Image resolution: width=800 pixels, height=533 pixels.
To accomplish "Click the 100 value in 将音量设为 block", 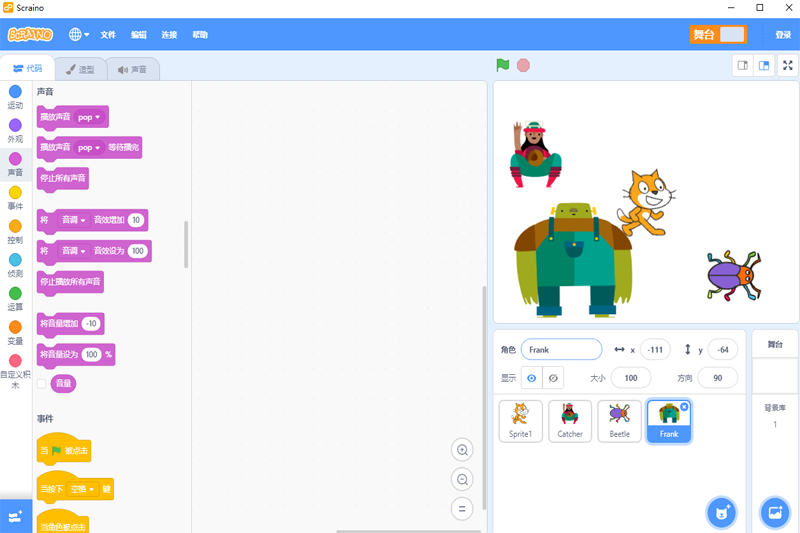I will (91, 354).
